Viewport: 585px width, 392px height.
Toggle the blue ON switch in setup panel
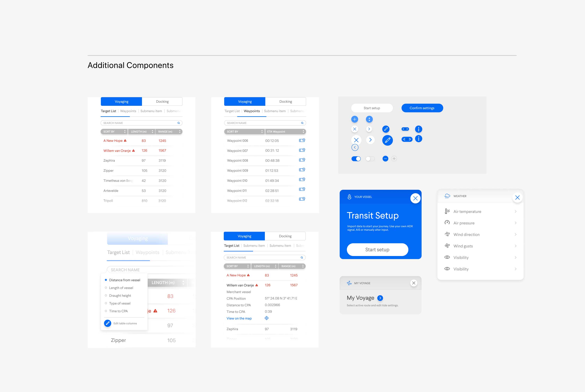click(356, 159)
